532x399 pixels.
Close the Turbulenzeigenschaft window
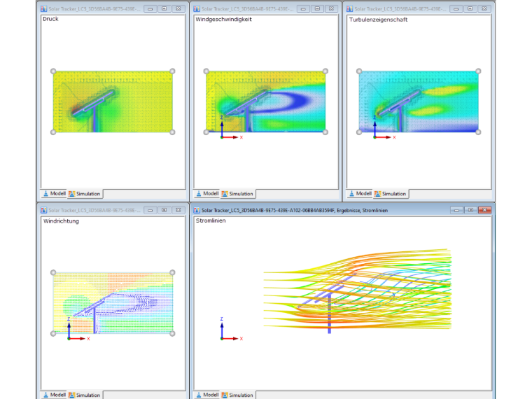tap(484, 9)
